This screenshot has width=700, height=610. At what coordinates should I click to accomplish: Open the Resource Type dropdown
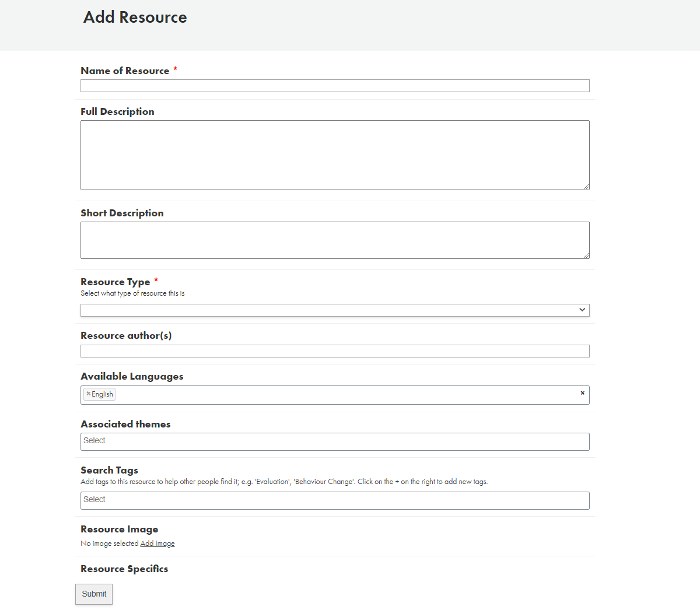tap(335, 310)
